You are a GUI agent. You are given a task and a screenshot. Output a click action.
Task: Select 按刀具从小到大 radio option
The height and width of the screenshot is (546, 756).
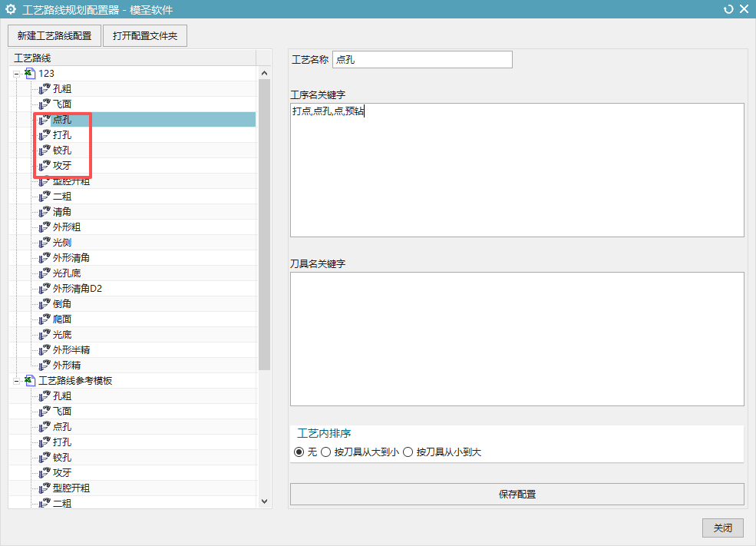(408, 452)
